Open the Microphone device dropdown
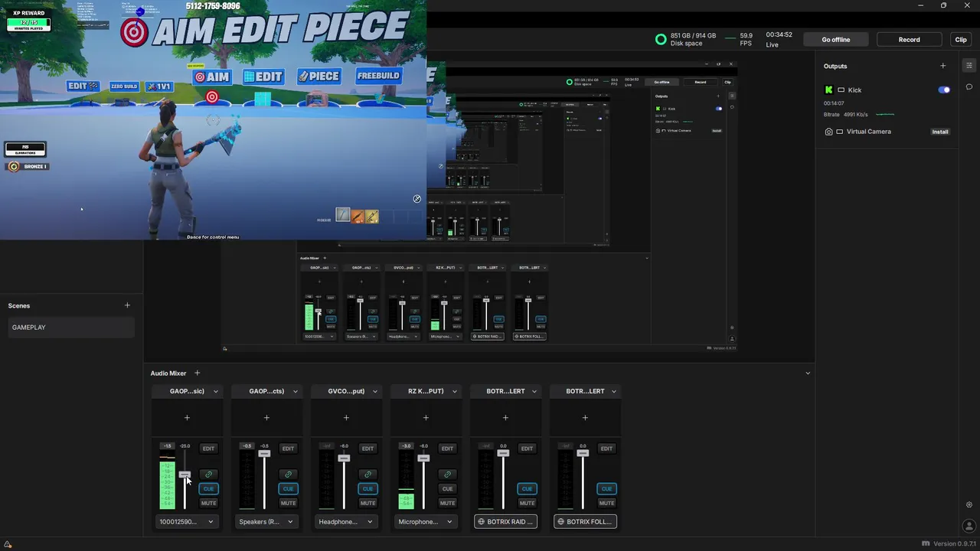The height and width of the screenshot is (551, 980). click(x=426, y=522)
